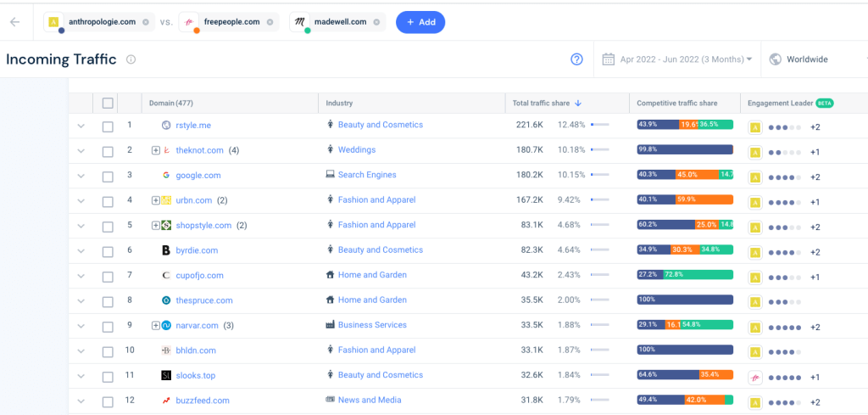The image size is (868, 415).
Task: Click the Add button
Action: pos(420,22)
